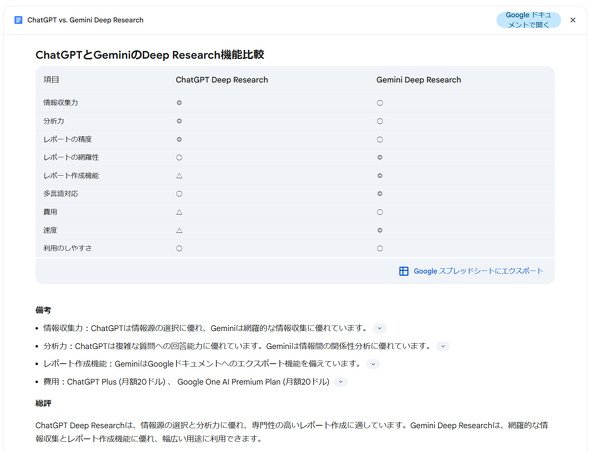Click the document title ChatGPT vs. Gemini Deep Research
This screenshot has height=452, width=590.
85,20
